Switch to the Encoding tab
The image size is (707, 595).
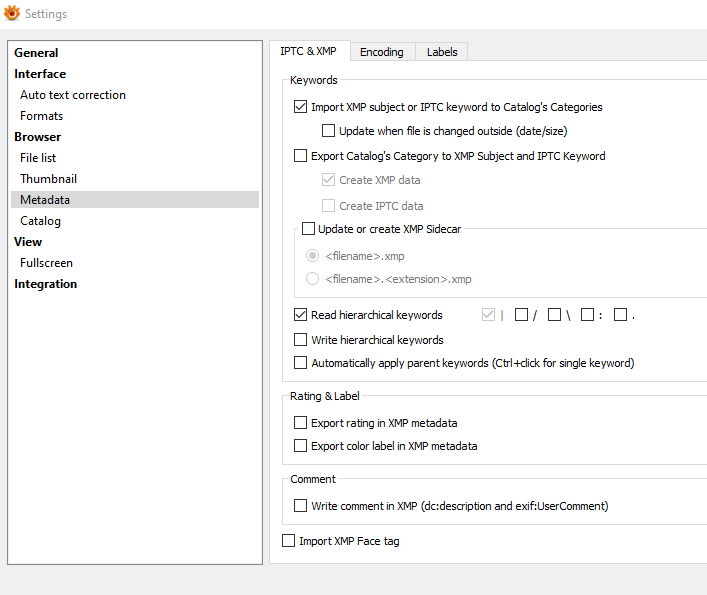[x=381, y=52]
